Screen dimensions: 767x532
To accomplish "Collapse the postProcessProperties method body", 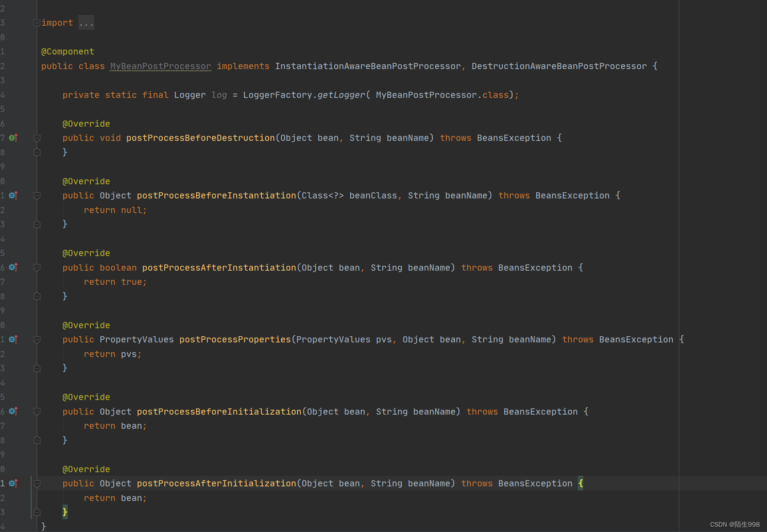I will click(x=37, y=340).
